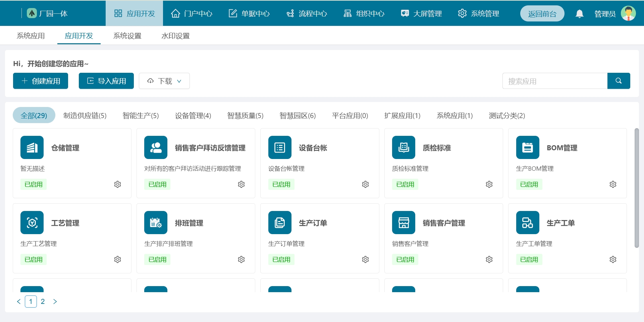
Task: Open settings gear on 仓储管理 card
Action: click(x=117, y=184)
